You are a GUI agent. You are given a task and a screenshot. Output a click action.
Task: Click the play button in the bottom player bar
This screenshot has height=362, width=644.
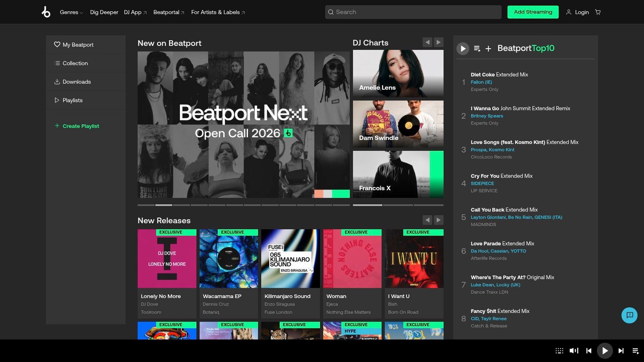click(x=605, y=350)
